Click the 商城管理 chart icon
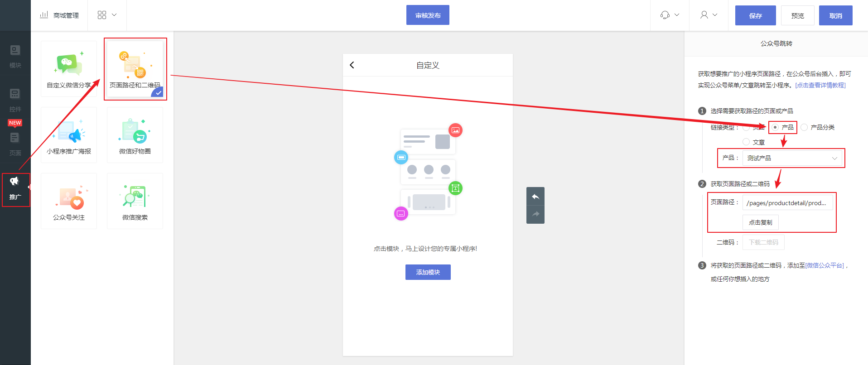The image size is (868, 365). tap(44, 15)
